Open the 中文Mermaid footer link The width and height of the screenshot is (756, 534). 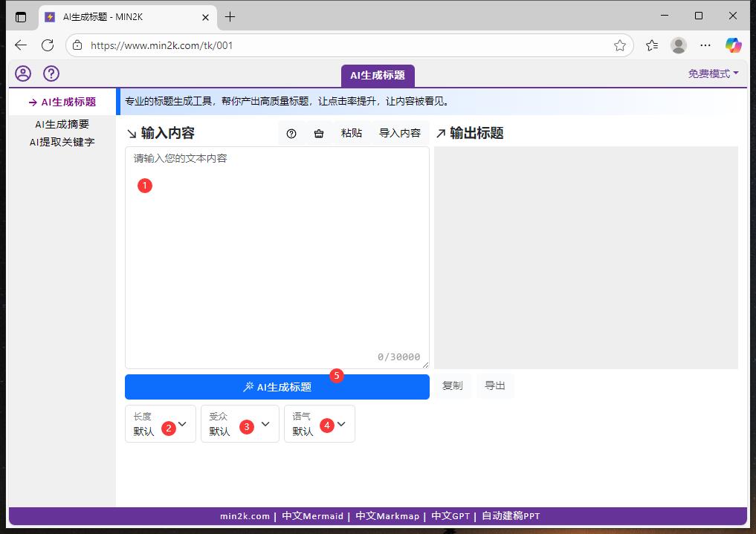312,516
